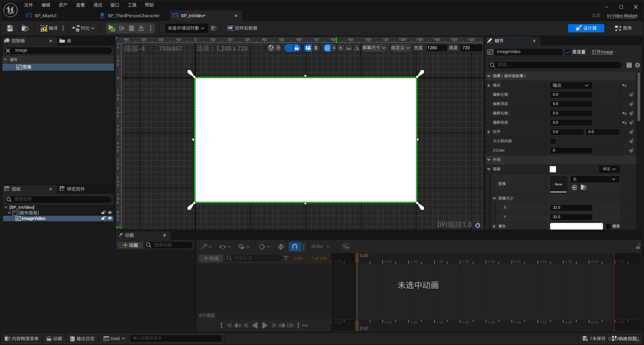644x345 pixels.
Task: Open the Widget Reflector (控件反射器)
Action: coord(242,28)
